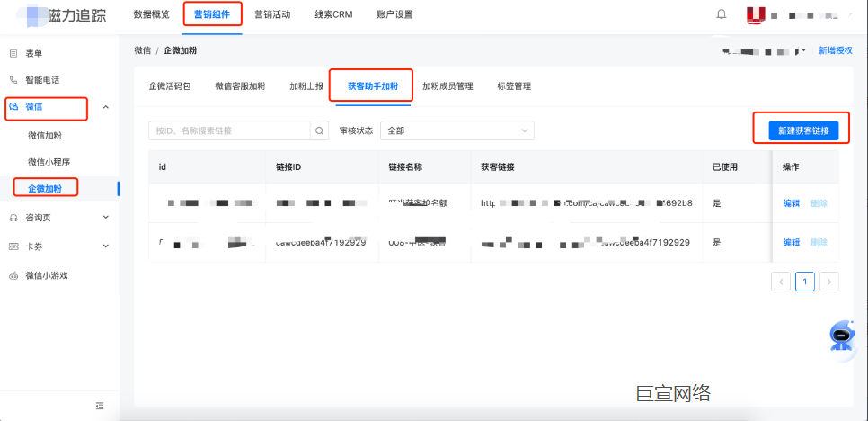The image size is (868, 421).
Task: Switch to 企微活码包 tab
Action: click(170, 85)
